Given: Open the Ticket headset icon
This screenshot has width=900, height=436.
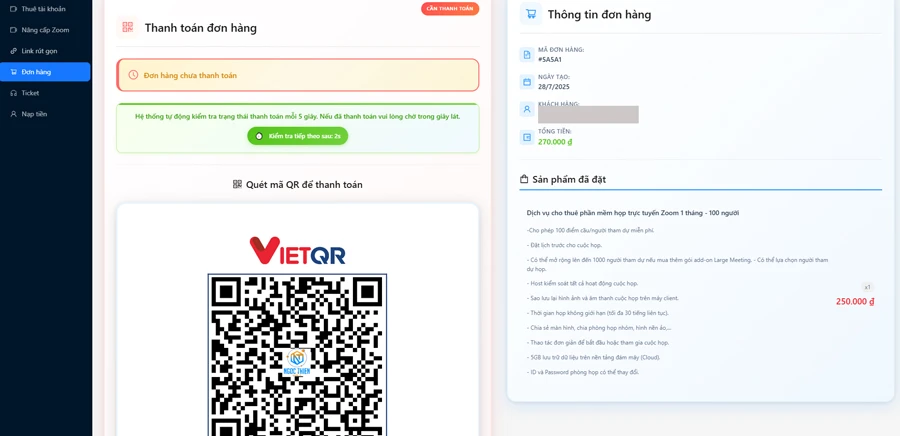Looking at the screenshot, I should (14, 93).
